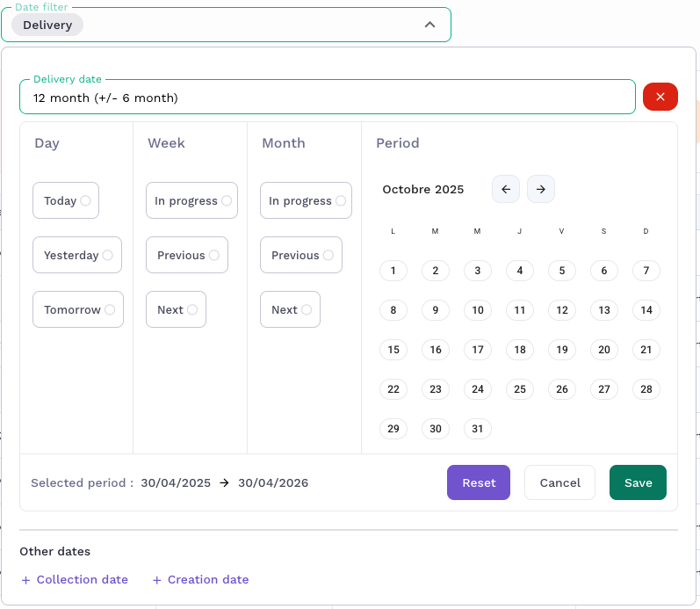Image resolution: width=700 pixels, height=609 pixels.
Task: Go to previous month with left arrow
Action: (506, 189)
